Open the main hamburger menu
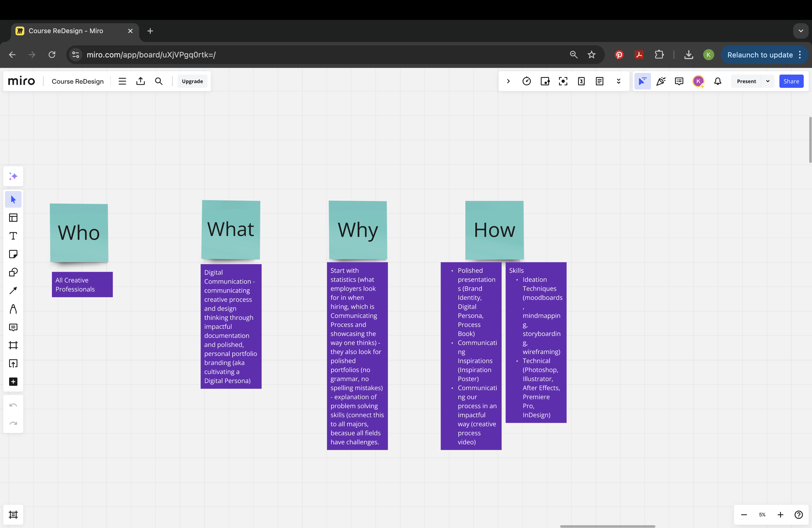The height and width of the screenshot is (528, 812). pos(122,81)
